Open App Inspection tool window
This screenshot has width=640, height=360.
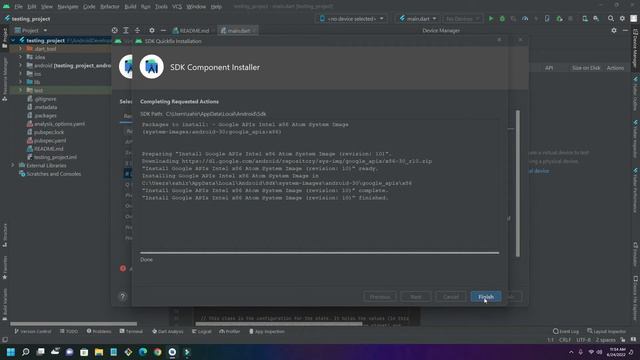267,331
